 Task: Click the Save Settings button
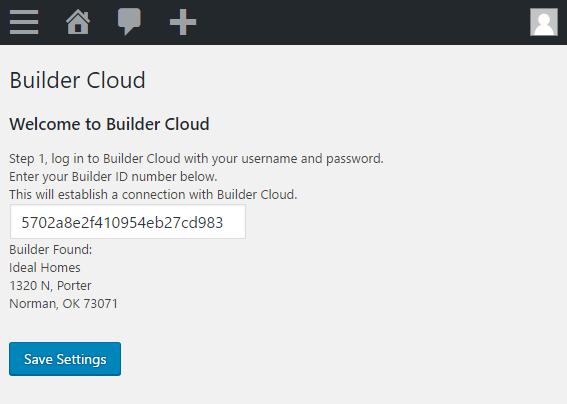(65, 359)
